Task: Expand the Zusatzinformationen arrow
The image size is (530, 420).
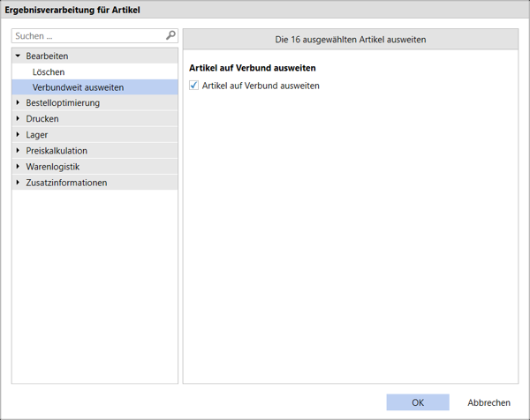Action: 18,183
